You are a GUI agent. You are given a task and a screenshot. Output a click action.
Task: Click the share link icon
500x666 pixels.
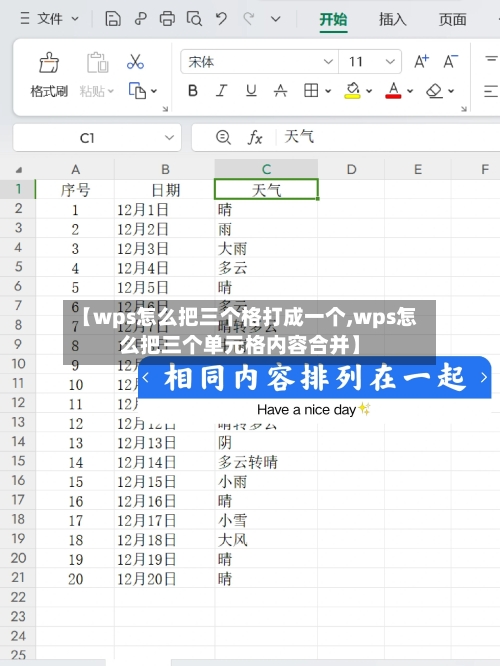coord(140,19)
